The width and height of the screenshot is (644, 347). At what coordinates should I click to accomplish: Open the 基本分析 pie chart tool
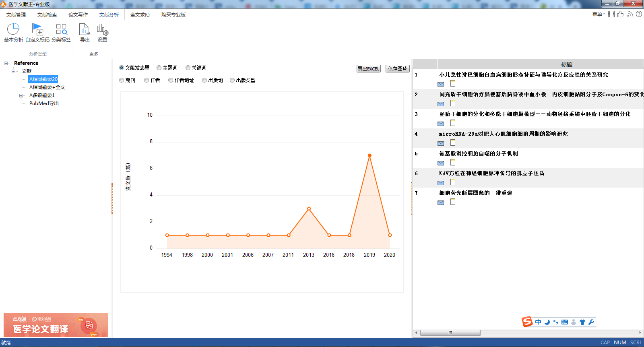click(13, 30)
